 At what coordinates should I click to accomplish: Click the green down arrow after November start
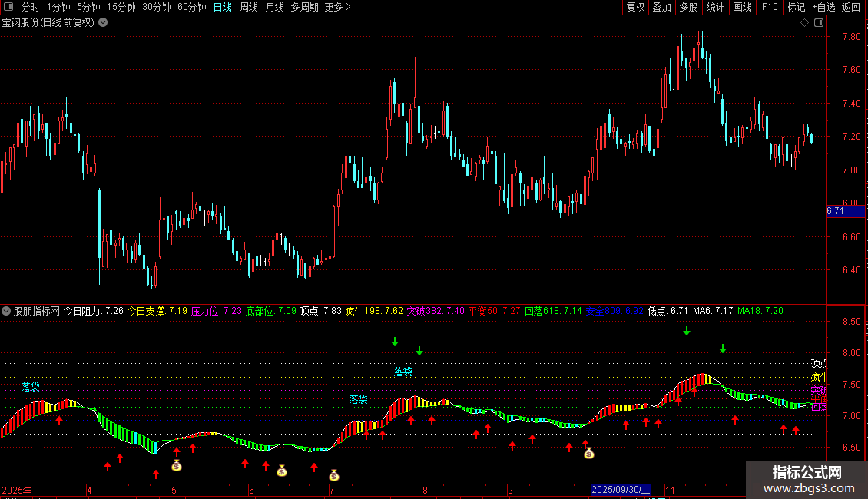coord(687,331)
